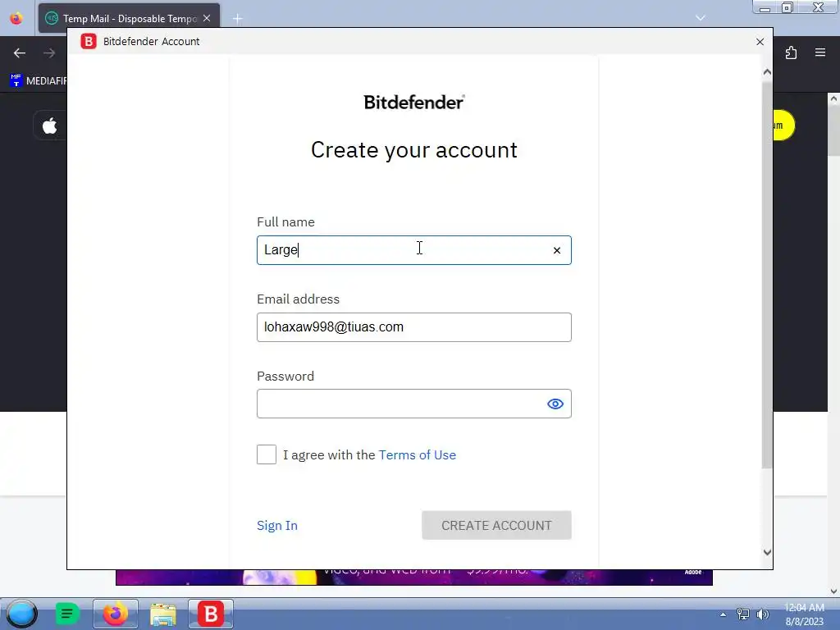Viewport: 840px width, 630px height.
Task: Show hidden system tray icons
Action: (723, 614)
